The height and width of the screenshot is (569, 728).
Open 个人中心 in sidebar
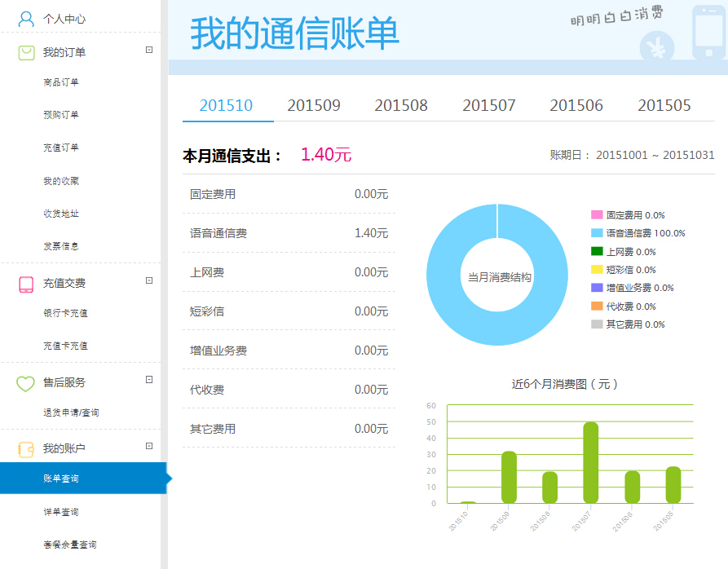coord(64,19)
